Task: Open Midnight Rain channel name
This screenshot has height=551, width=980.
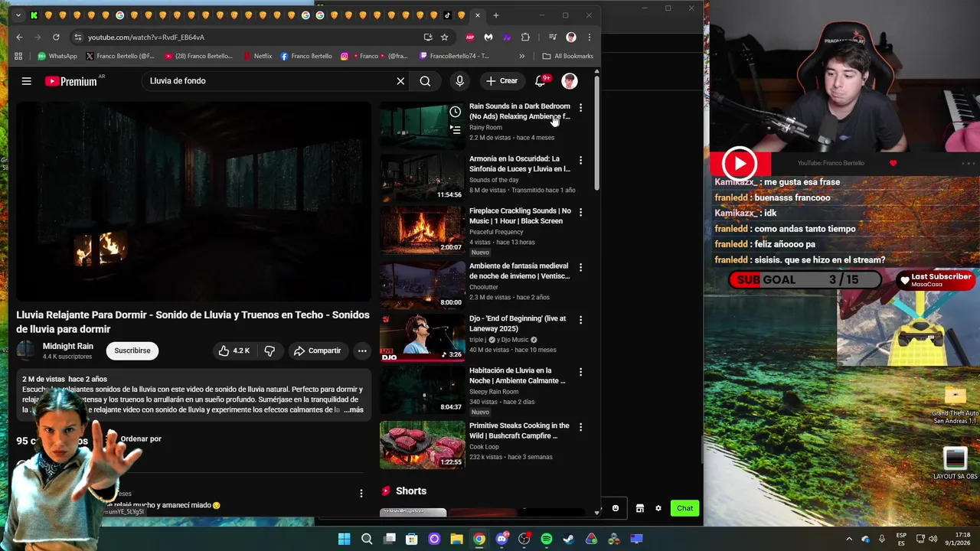Action: 68,346
